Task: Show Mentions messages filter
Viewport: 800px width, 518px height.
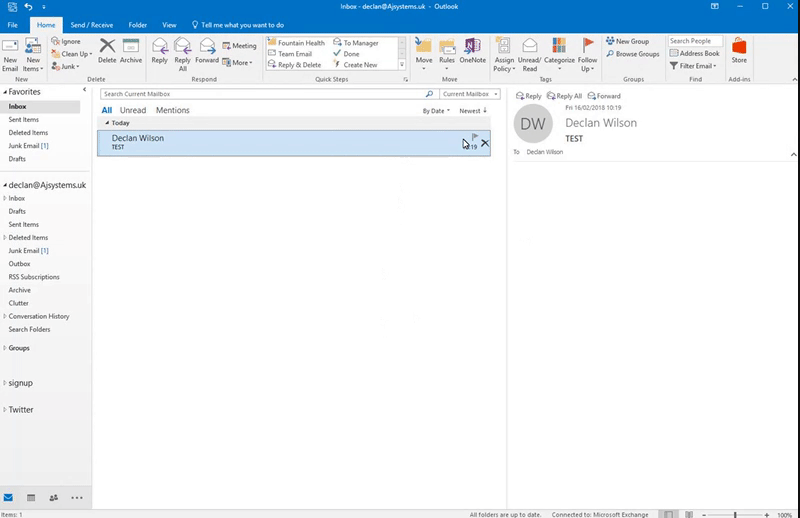Action: coord(172,110)
